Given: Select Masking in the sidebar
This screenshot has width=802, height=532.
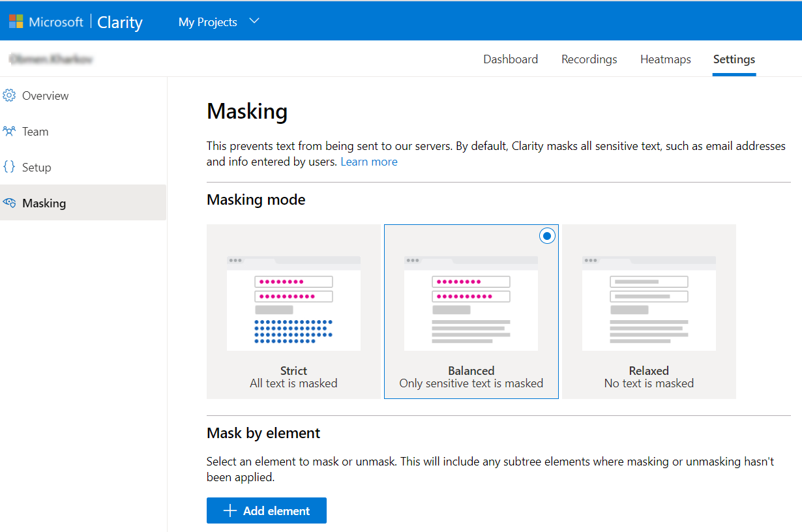Looking at the screenshot, I should 83,203.
